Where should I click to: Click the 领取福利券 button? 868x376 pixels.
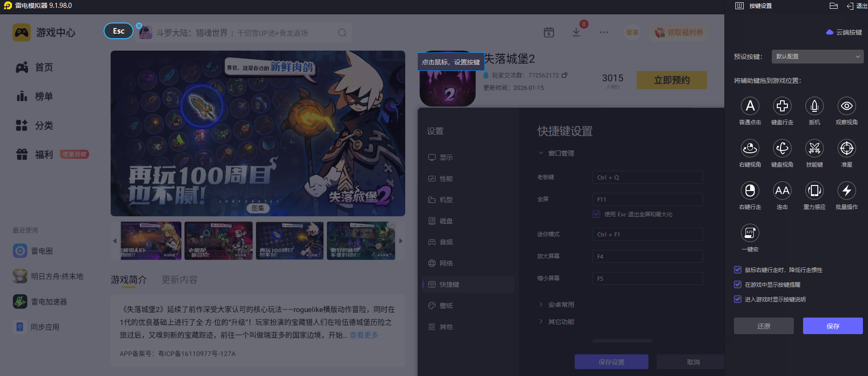coord(679,32)
